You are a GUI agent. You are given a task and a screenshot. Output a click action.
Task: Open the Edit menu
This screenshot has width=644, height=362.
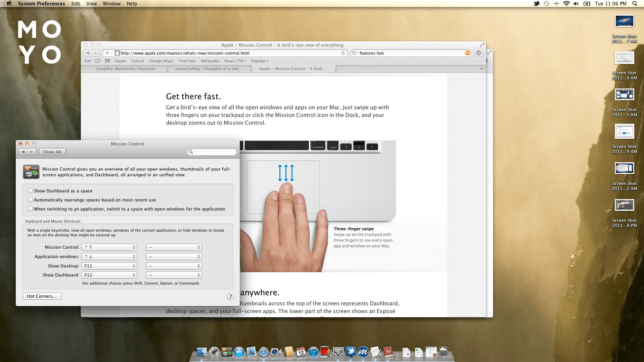click(75, 4)
